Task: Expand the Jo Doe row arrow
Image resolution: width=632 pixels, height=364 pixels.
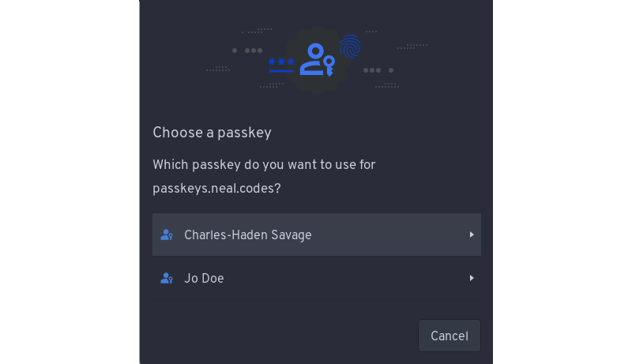Action: point(472,278)
